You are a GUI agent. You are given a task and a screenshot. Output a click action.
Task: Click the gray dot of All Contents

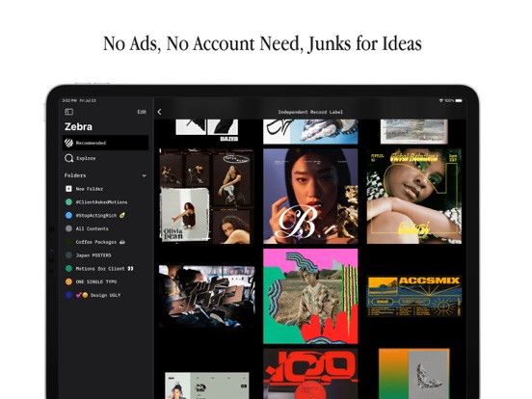[x=68, y=228]
